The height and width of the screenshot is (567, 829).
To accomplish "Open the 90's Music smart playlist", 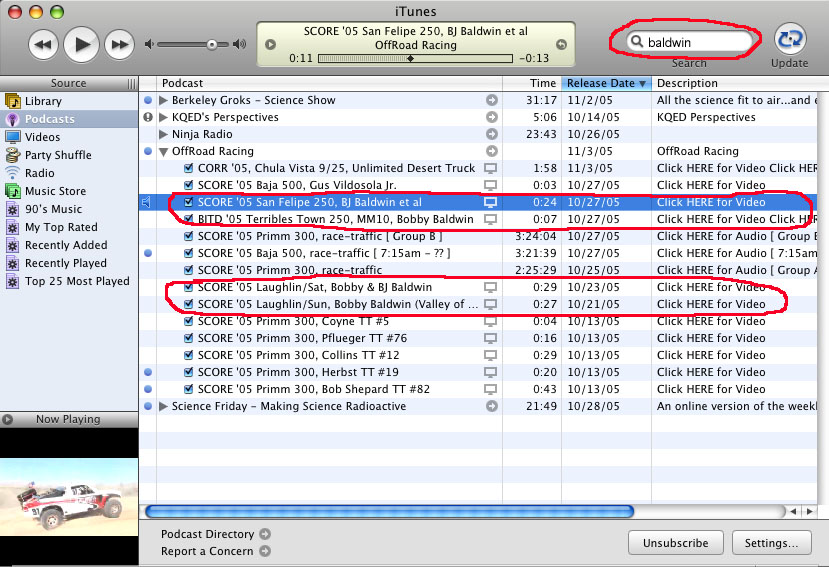I will 69,209.
